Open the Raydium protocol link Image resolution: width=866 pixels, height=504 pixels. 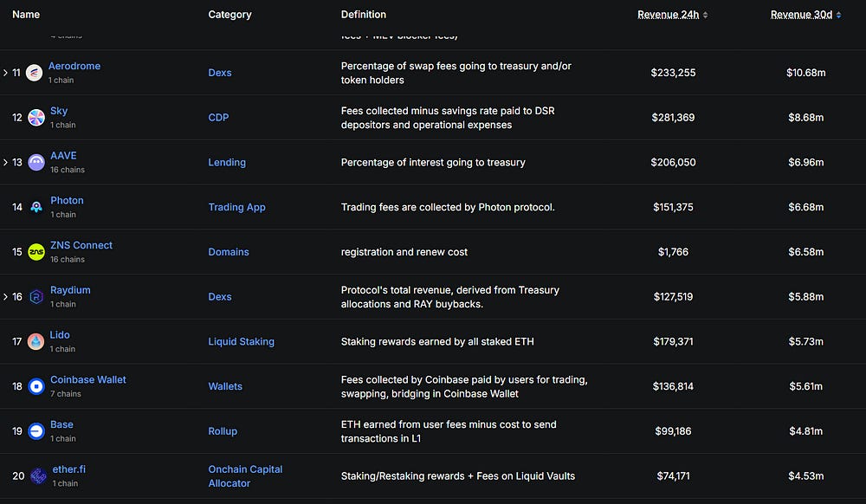coord(70,290)
